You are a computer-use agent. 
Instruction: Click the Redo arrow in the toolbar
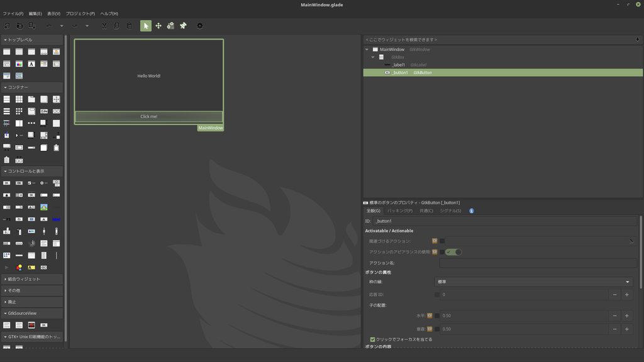pyautogui.click(x=74, y=26)
